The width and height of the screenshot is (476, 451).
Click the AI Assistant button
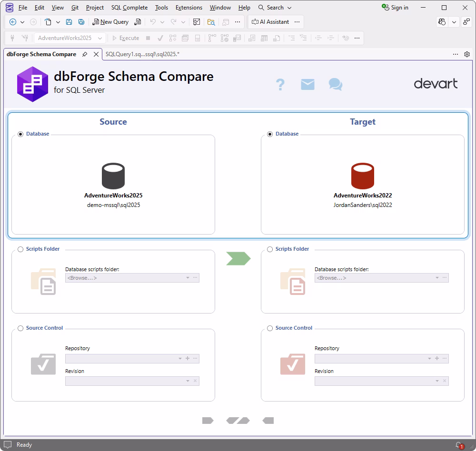[270, 22]
